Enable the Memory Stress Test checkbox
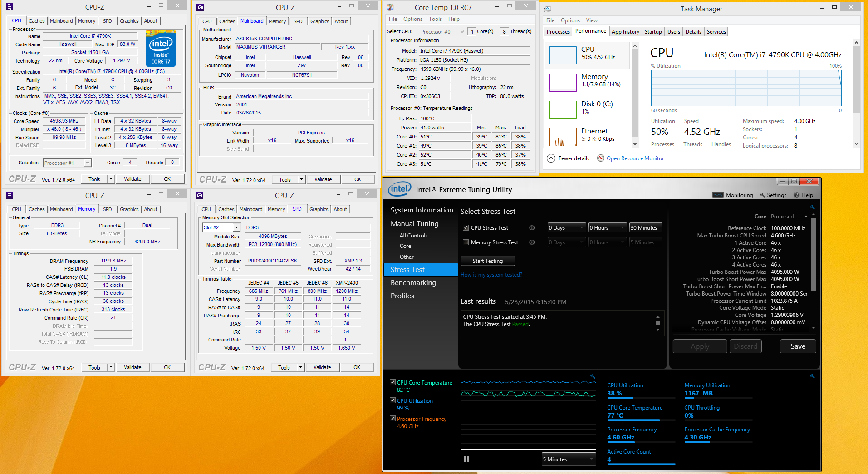 (466, 242)
